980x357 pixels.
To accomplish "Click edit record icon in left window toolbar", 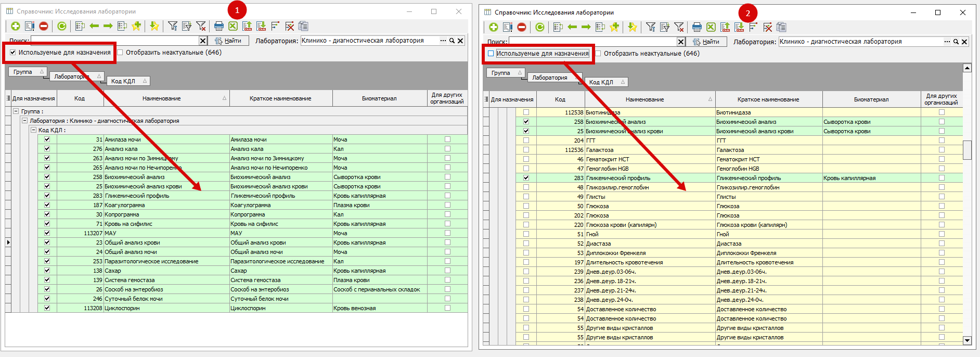I will point(30,26).
